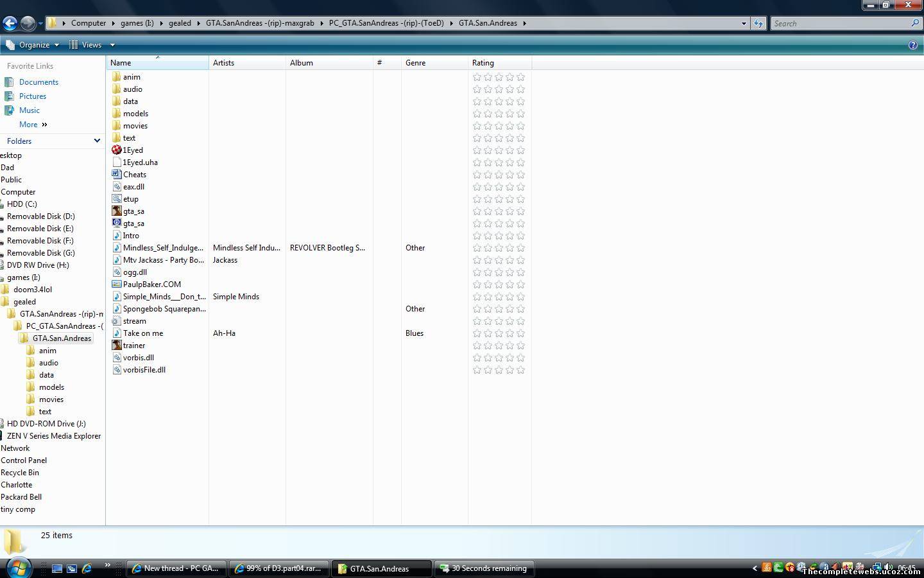This screenshot has width=924, height=578.
Task: Show hidden system tray icons arrow
Action: (x=755, y=568)
